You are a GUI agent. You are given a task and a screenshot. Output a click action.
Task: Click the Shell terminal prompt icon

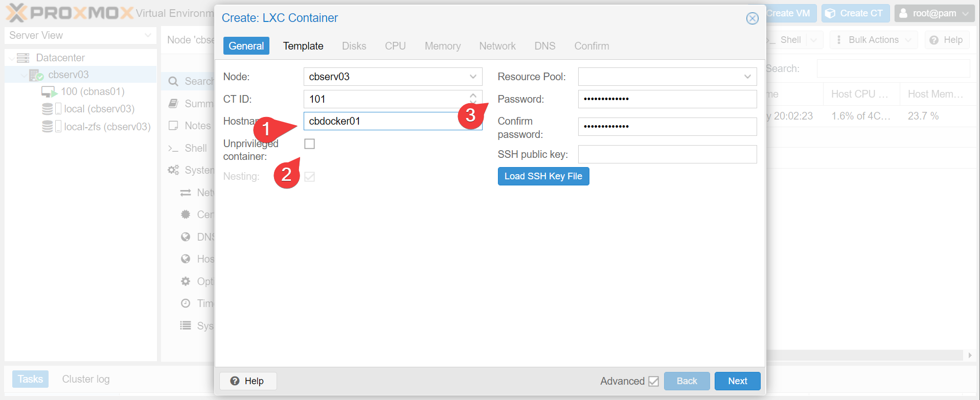tap(174, 148)
